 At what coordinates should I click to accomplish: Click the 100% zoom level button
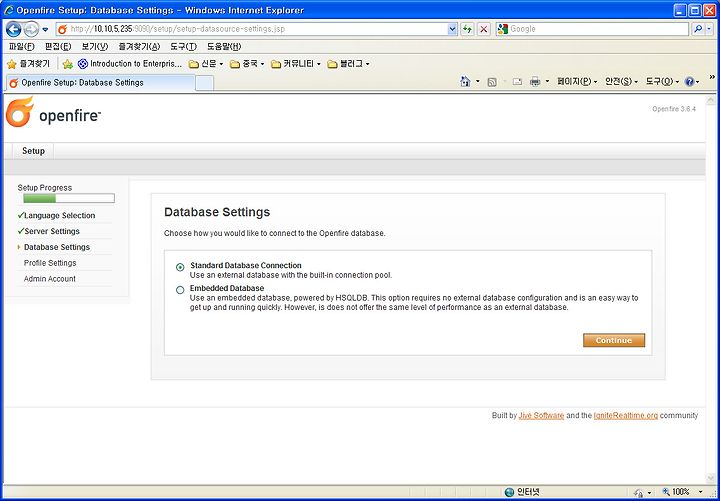[x=676, y=492]
